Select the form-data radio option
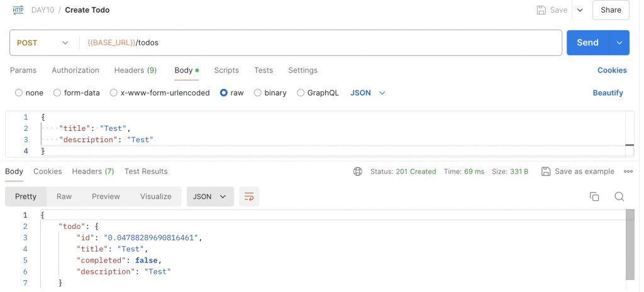The image size is (644, 292). coord(57,93)
